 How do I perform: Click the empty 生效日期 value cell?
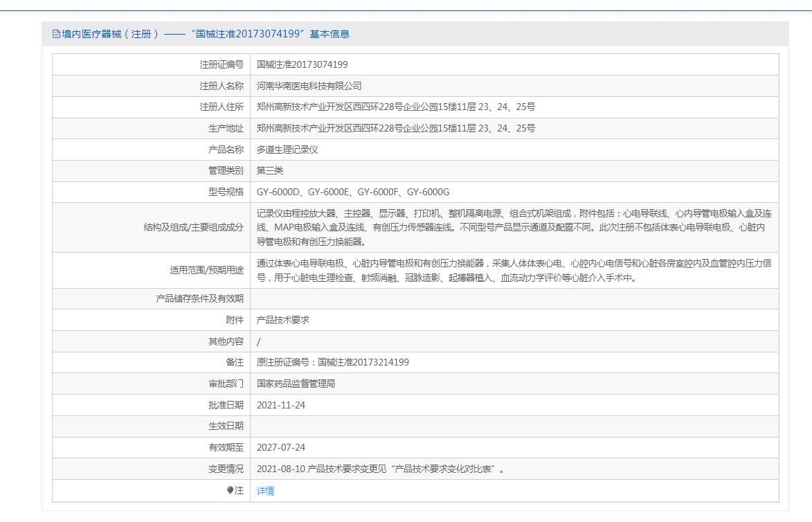tap(513, 426)
